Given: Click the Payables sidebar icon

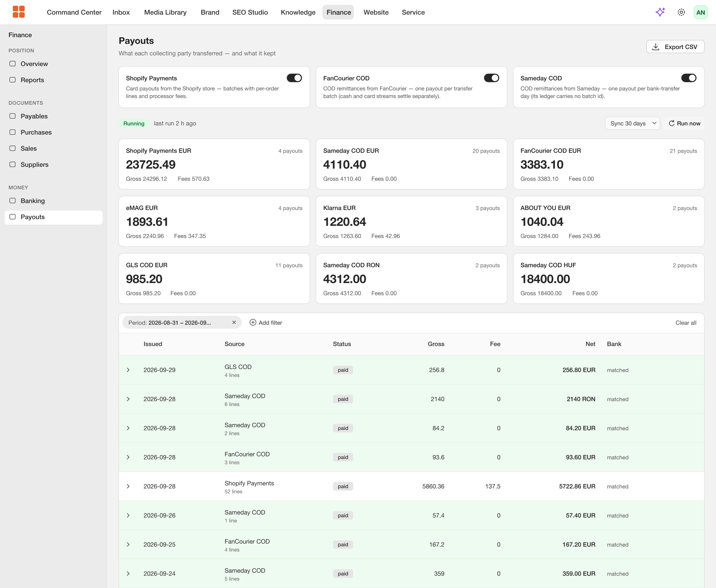Looking at the screenshot, I should [12, 116].
